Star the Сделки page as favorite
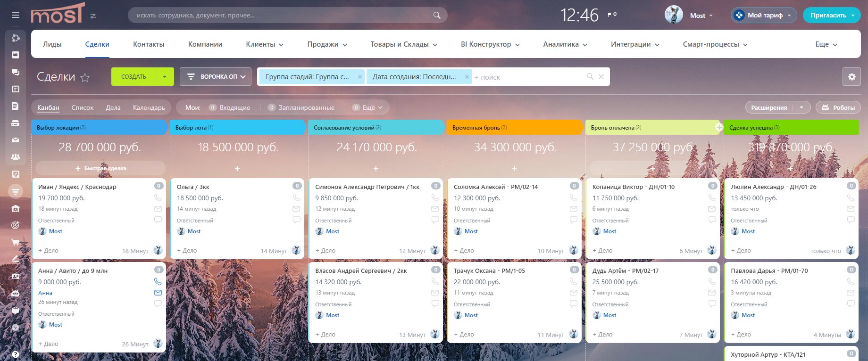The width and height of the screenshot is (868, 361). point(85,77)
